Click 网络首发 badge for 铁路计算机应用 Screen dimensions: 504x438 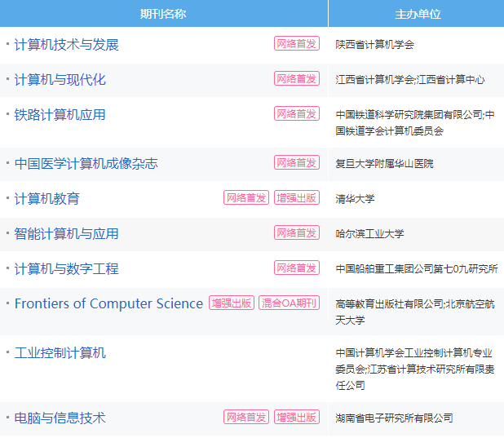297,113
